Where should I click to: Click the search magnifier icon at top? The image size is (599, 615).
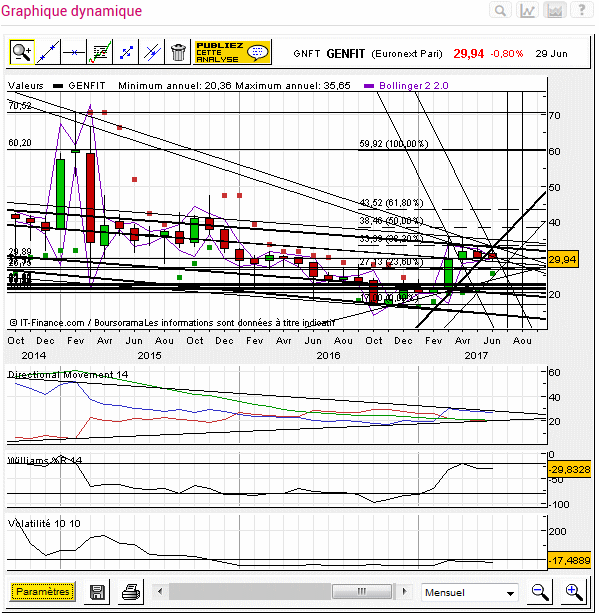coord(500,10)
